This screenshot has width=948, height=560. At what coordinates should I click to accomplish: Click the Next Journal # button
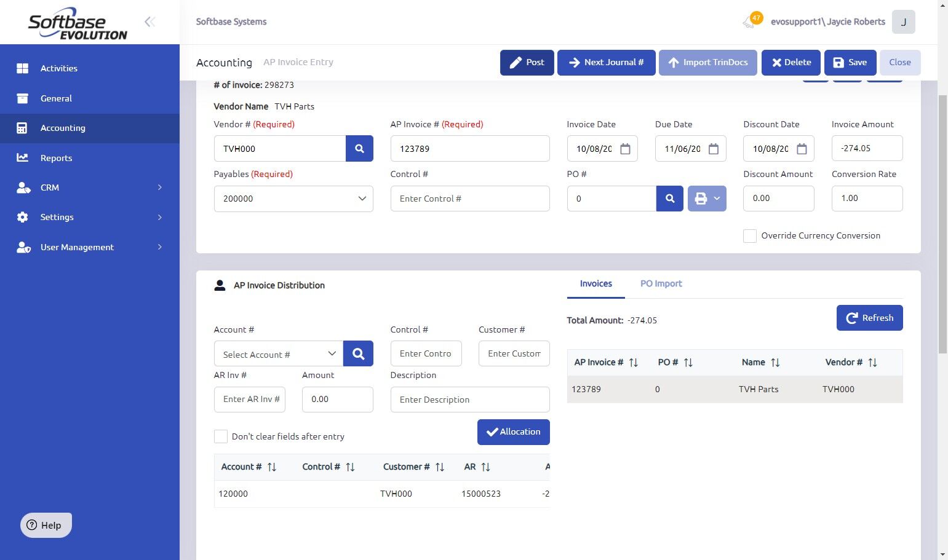click(607, 63)
